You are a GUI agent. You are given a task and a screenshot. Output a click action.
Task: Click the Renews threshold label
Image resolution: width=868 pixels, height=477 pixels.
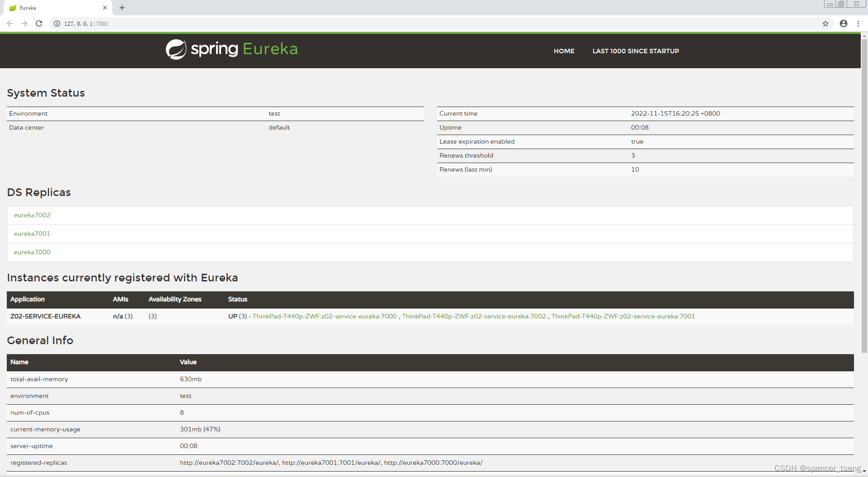coord(466,155)
